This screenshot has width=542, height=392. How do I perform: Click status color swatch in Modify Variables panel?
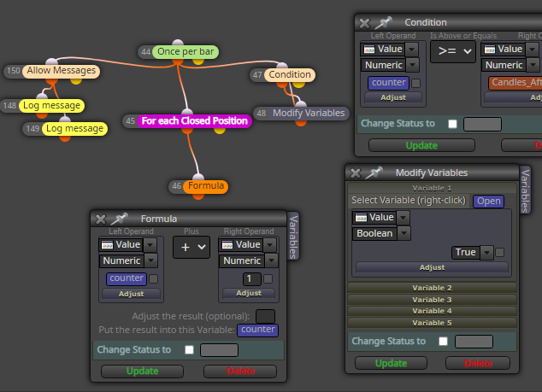[474, 342]
